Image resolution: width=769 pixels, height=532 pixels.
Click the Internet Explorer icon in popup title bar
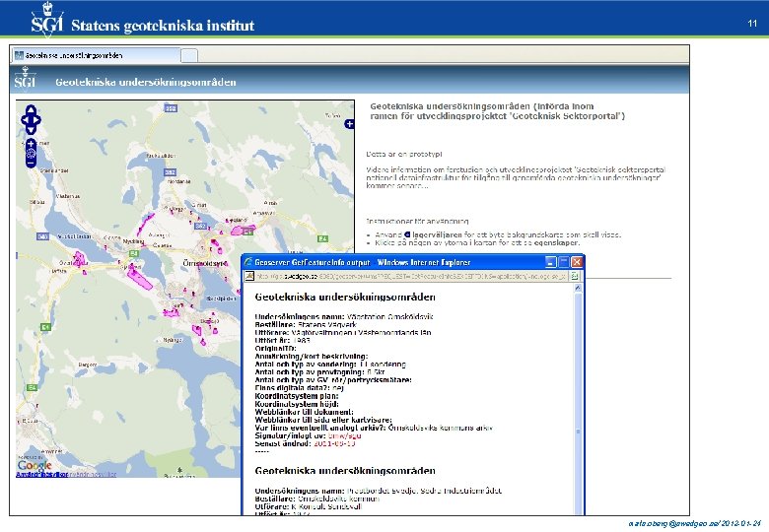(248, 262)
